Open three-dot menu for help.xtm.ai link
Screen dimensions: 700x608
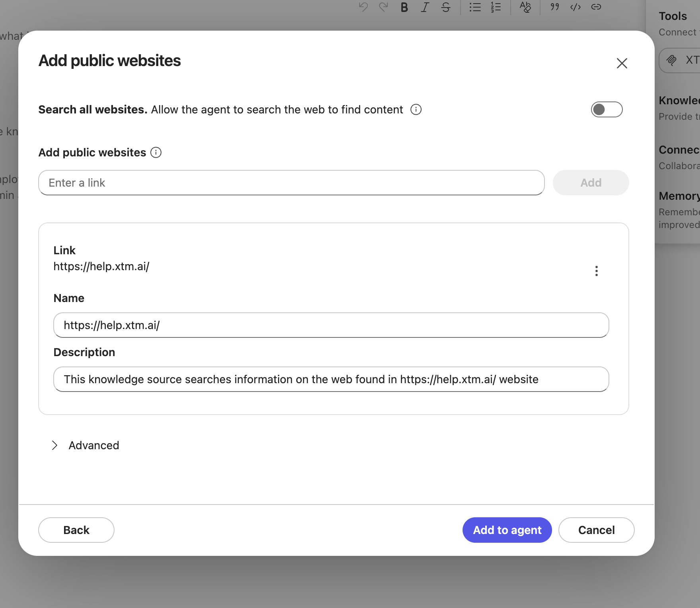coord(596,271)
